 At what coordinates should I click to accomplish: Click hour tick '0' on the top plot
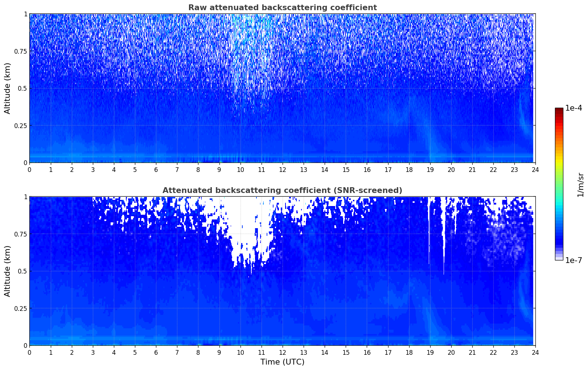point(29,169)
